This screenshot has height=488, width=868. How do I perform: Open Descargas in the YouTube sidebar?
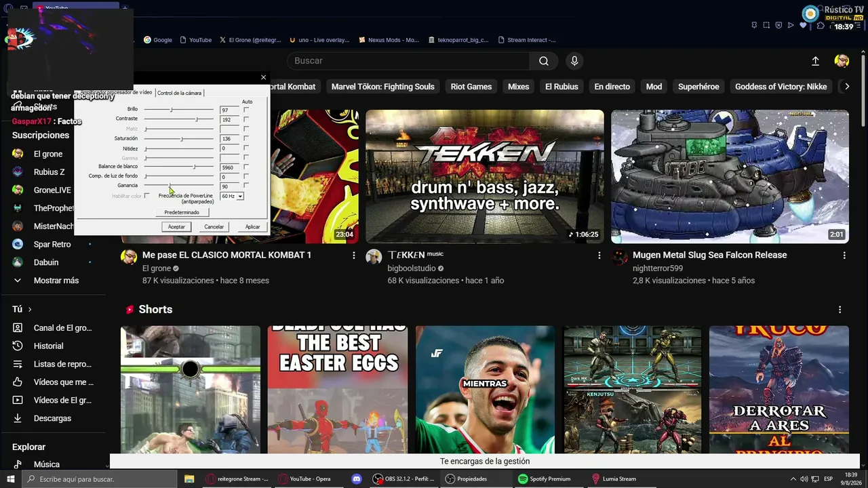[53, 418]
